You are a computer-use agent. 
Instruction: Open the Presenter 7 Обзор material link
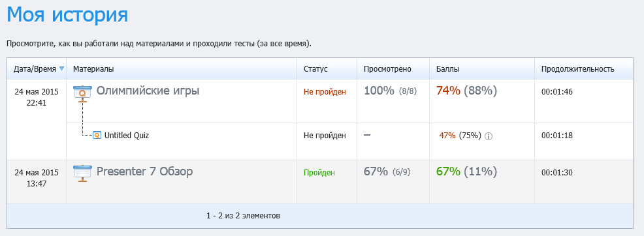(144, 171)
